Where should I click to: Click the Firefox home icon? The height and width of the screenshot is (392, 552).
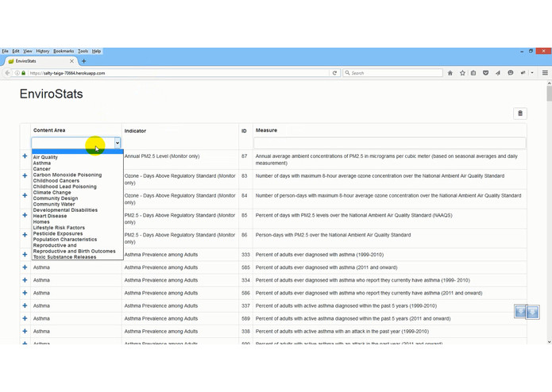[x=450, y=73]
